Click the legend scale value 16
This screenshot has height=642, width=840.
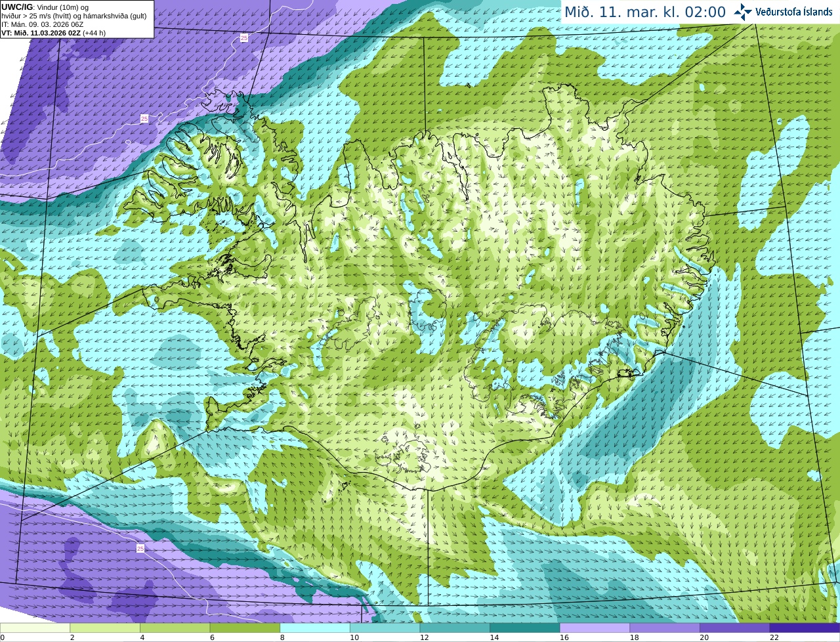tap(564, 637)
